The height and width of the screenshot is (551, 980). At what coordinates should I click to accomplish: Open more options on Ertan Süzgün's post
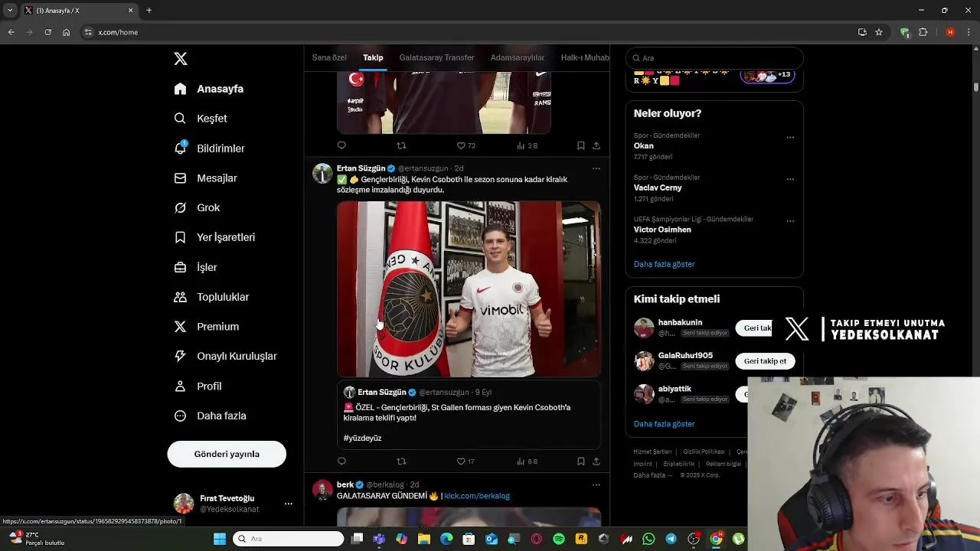coord(596,168)
